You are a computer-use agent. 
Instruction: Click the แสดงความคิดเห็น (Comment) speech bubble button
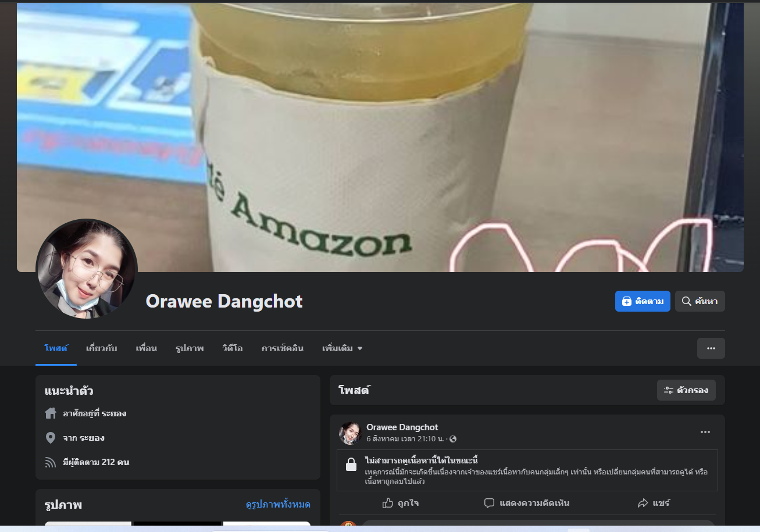527,503
